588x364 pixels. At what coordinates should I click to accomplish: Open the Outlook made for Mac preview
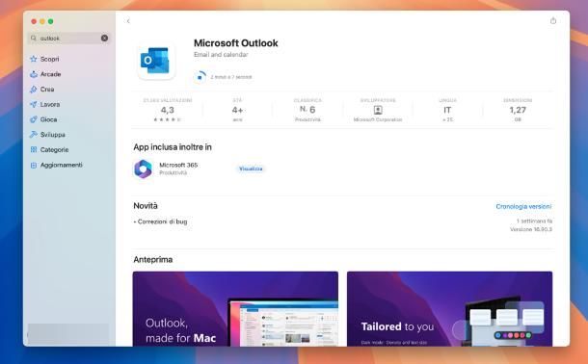pyautogui.click(x=235, y=309)
